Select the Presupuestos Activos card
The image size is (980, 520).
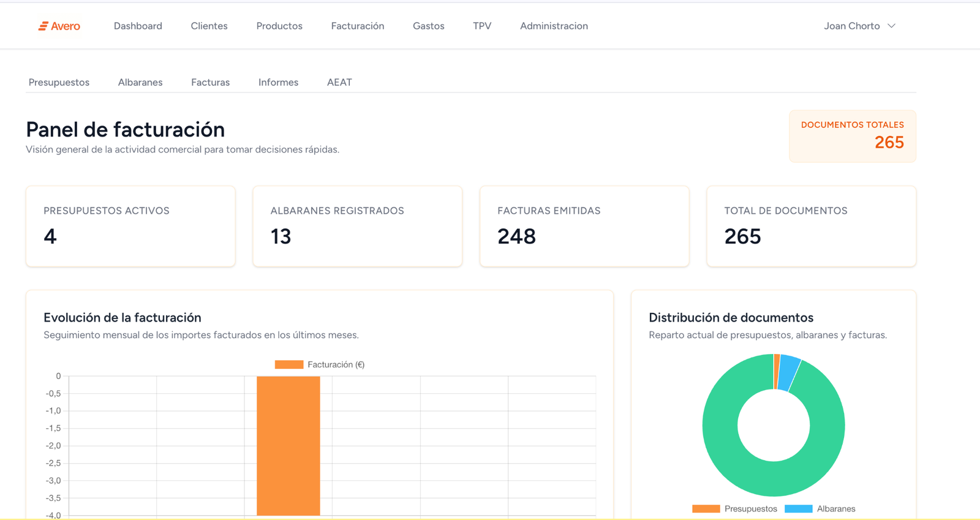tap(130, 226)
